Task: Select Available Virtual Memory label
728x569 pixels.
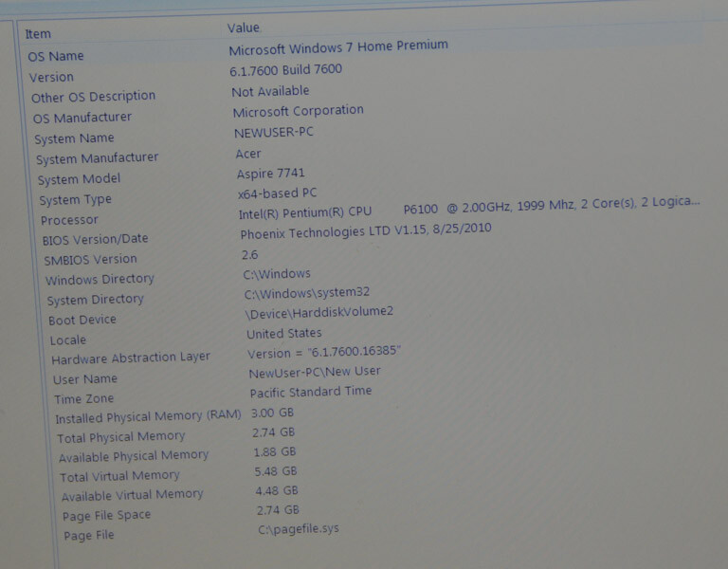Action: click(x=133, y=495)
